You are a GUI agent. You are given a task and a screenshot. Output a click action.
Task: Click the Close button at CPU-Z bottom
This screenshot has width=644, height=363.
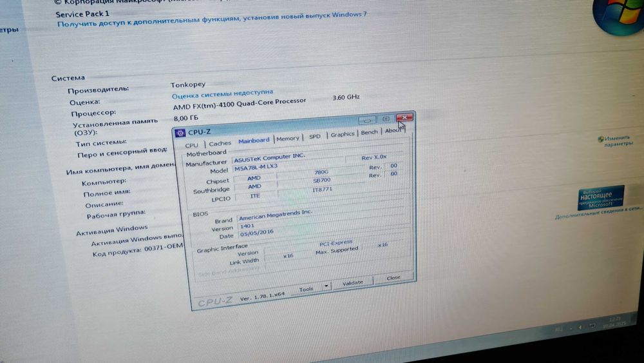pyautogui.click(x=393, y=278)
